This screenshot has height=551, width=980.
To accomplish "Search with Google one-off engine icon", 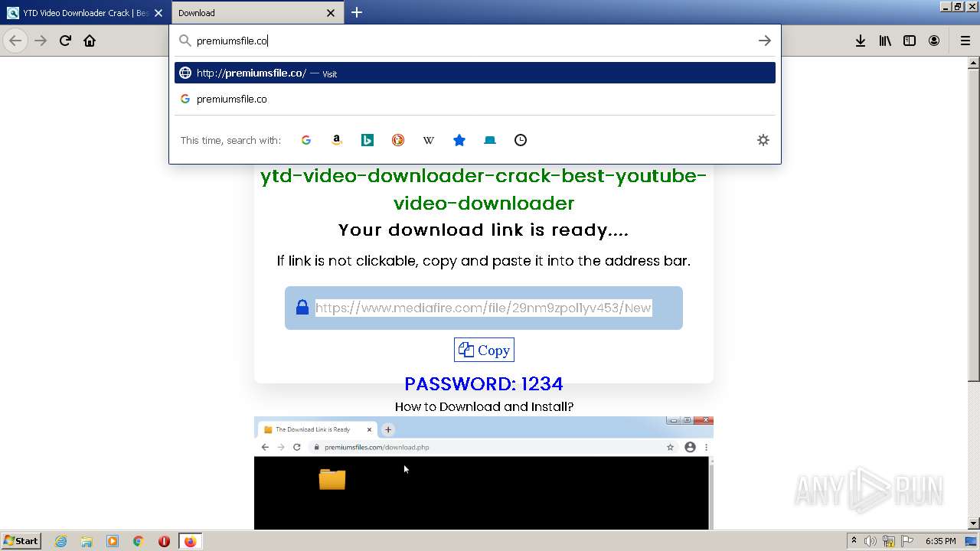I will [306, 140].
